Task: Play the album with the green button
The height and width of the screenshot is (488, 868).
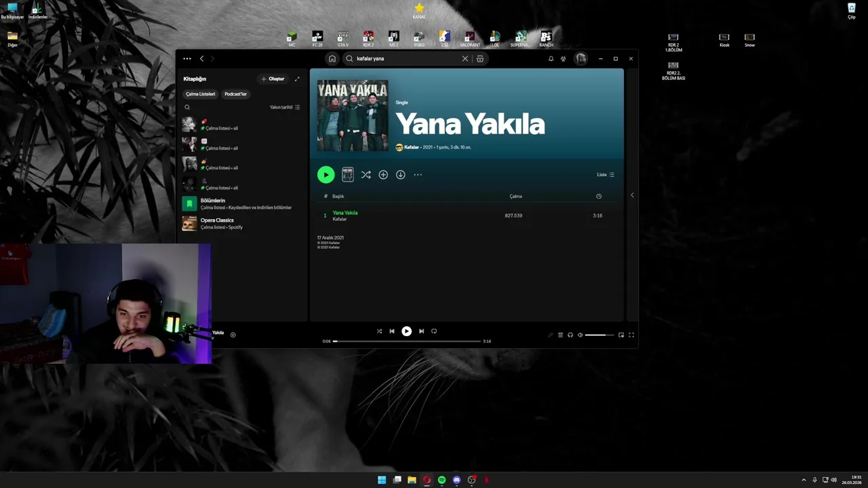Action: [x=325, y=175]
